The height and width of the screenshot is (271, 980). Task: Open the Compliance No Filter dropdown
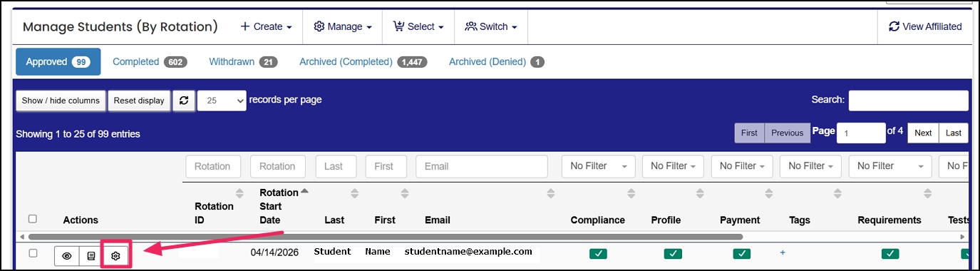point(598,166)
